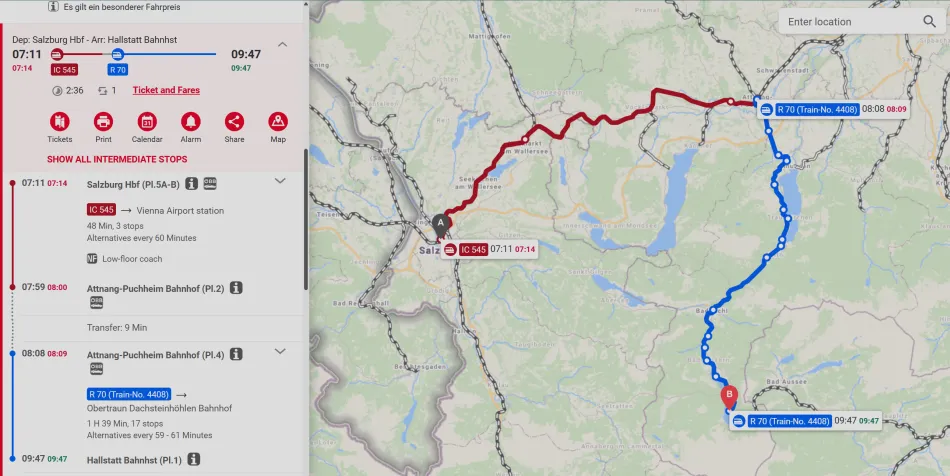The image size is (950, 476).
Task: Click the Print icon
Action: click(x=103, y=122)
